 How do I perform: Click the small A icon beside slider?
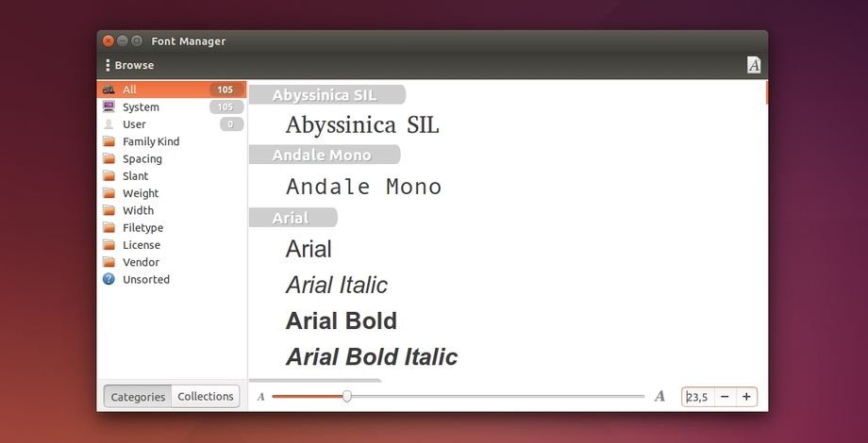261,397
